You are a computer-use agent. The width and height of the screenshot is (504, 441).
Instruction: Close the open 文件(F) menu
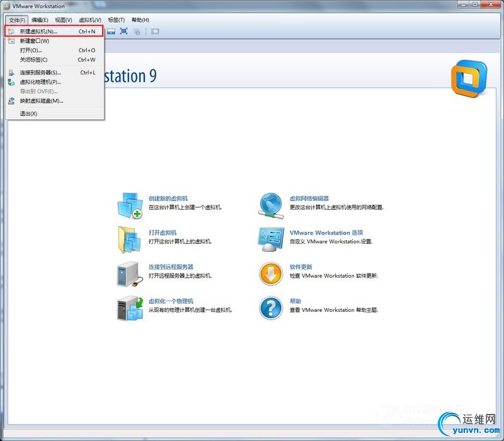tap(17, 20)
